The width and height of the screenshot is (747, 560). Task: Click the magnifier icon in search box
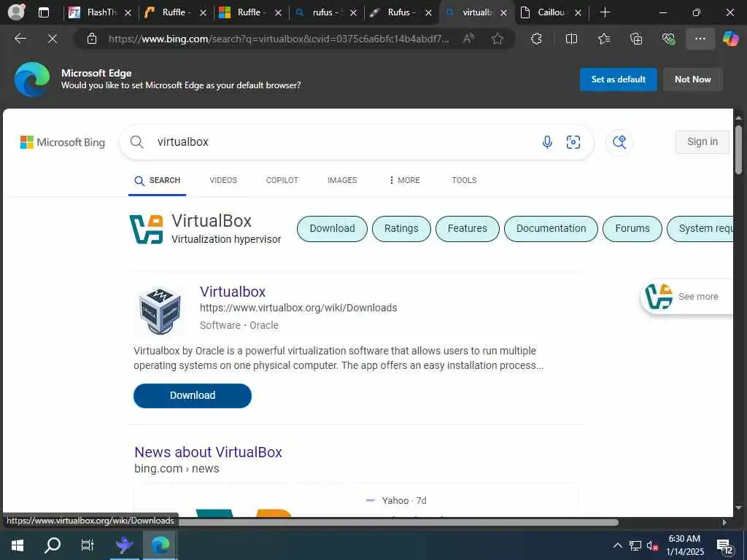point(136,142)
